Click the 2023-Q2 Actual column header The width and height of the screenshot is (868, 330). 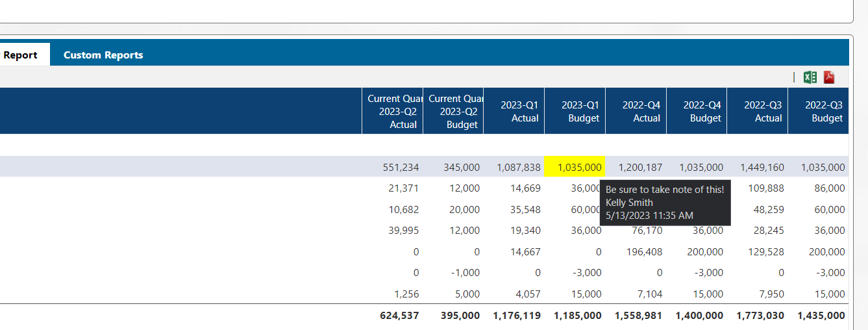point(392,111)
